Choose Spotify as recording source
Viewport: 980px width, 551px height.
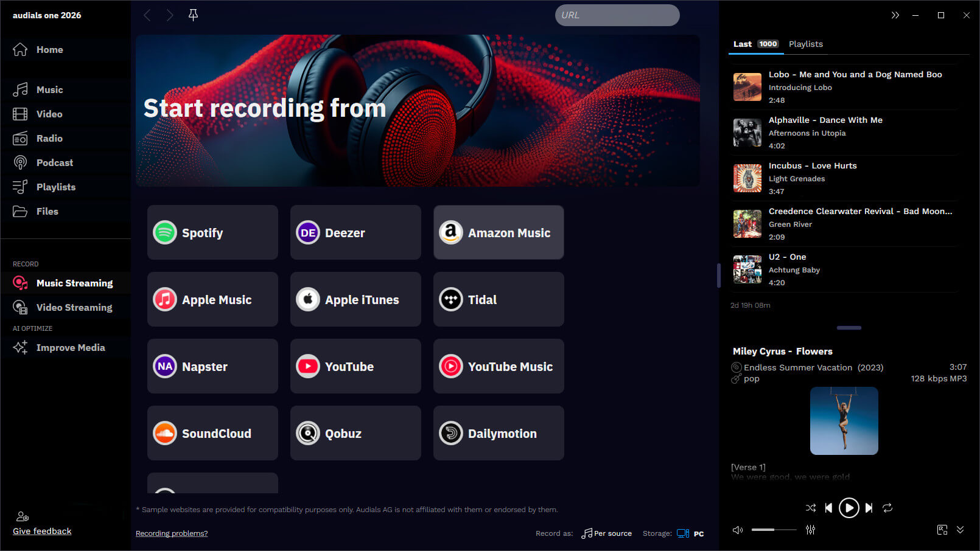212,232
